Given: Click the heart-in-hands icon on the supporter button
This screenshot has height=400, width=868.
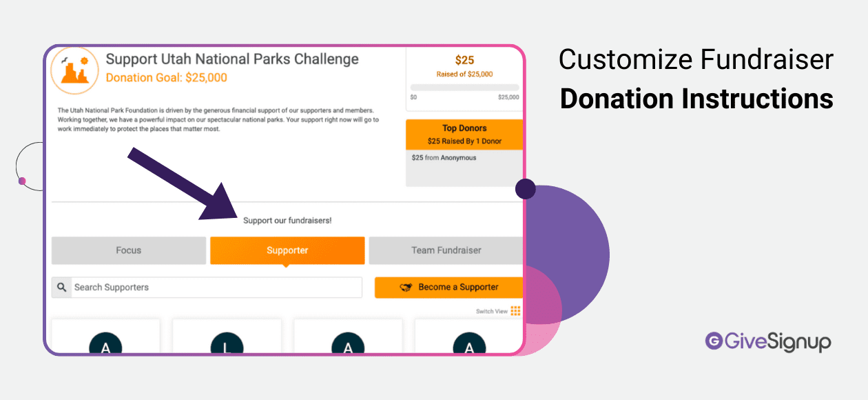Looking at the screenshot, I should [407, 287].
